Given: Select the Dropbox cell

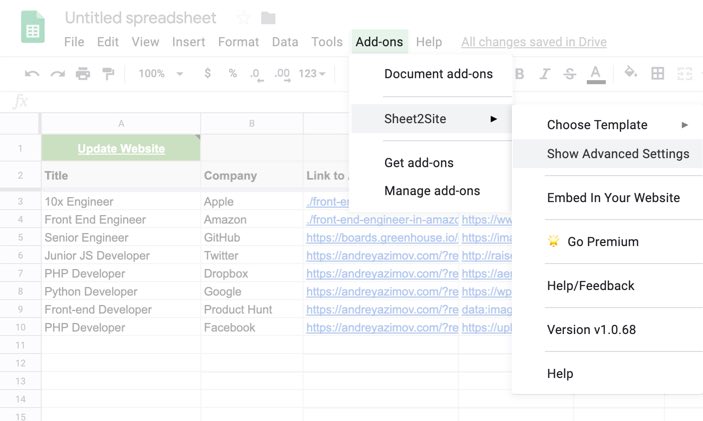Looking at the screenshot, I should coord(252,273).
